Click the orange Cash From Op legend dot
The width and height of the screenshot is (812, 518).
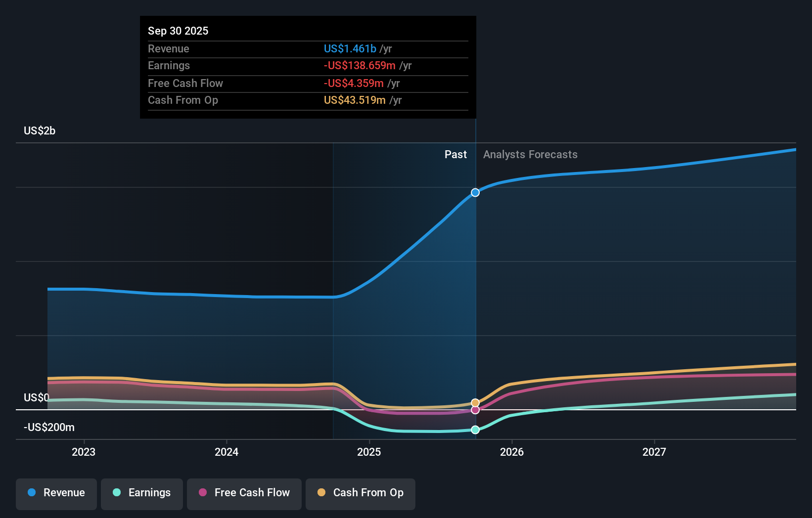[321, 493]
